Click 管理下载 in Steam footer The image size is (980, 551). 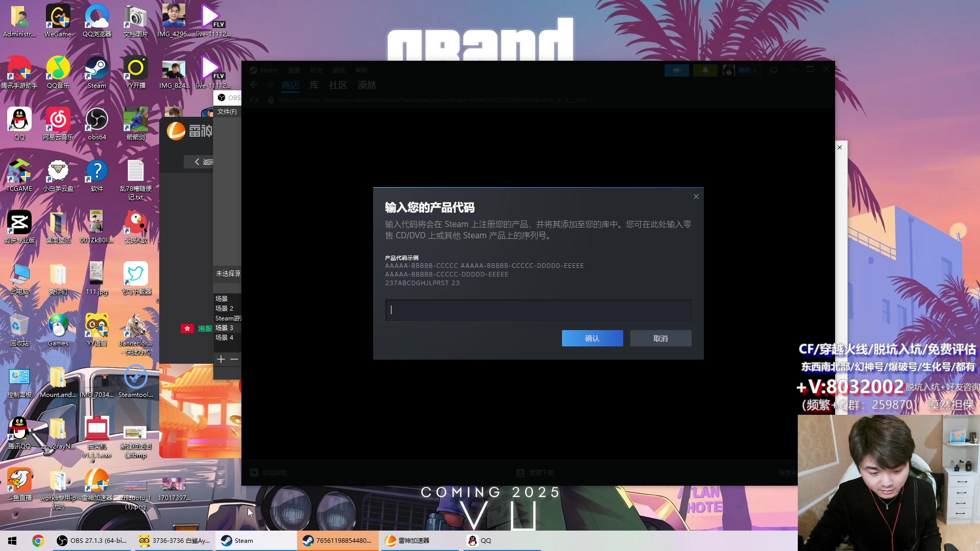(x=535, y=473)
